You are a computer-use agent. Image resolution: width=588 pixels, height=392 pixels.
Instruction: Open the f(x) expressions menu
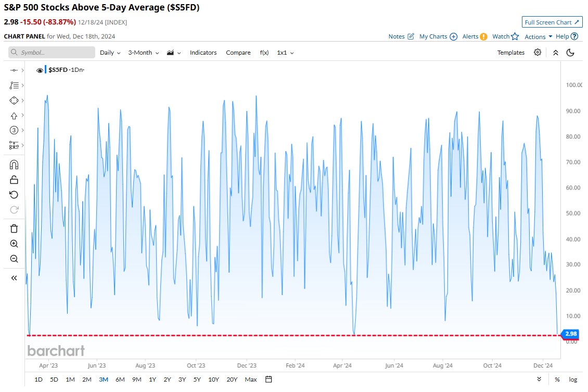coord(264,53)
